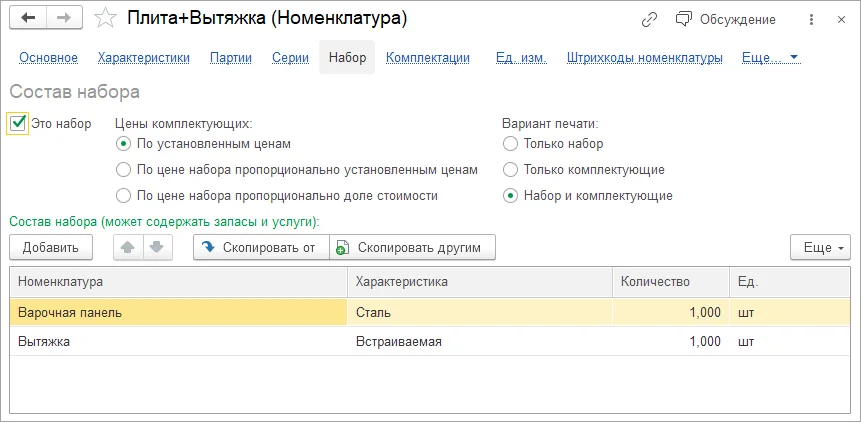The image size is (861, 422).
Task: Move selected row down with arrow
Action: (x=158, y=247)
